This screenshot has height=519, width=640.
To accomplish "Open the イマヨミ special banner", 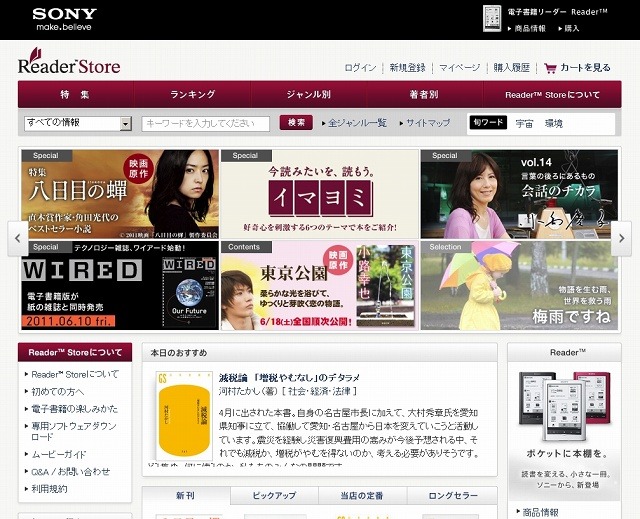I will (x=320, y=194).
